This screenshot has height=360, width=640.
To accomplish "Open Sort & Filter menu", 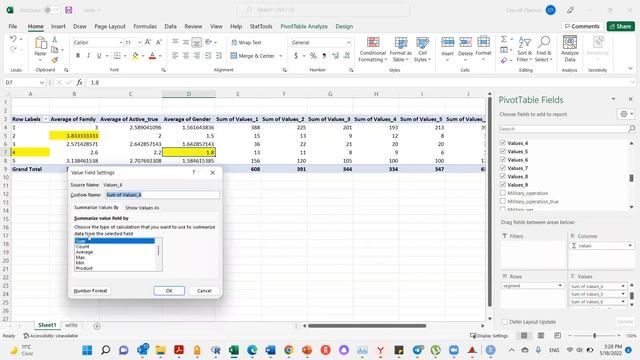I will (x=524, y=49).
